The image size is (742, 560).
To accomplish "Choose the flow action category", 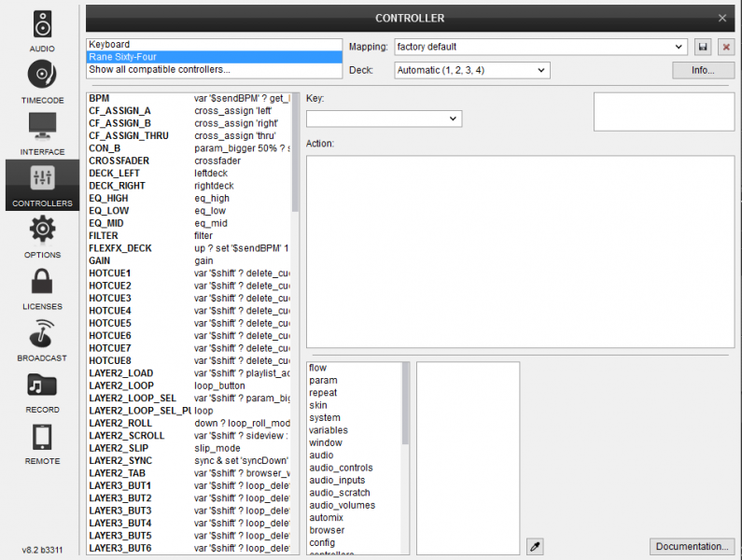I will click(x=355, y=368).
